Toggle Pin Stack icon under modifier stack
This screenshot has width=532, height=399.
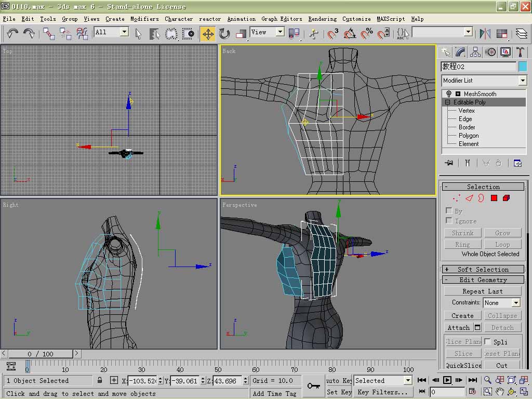(449, 163)
